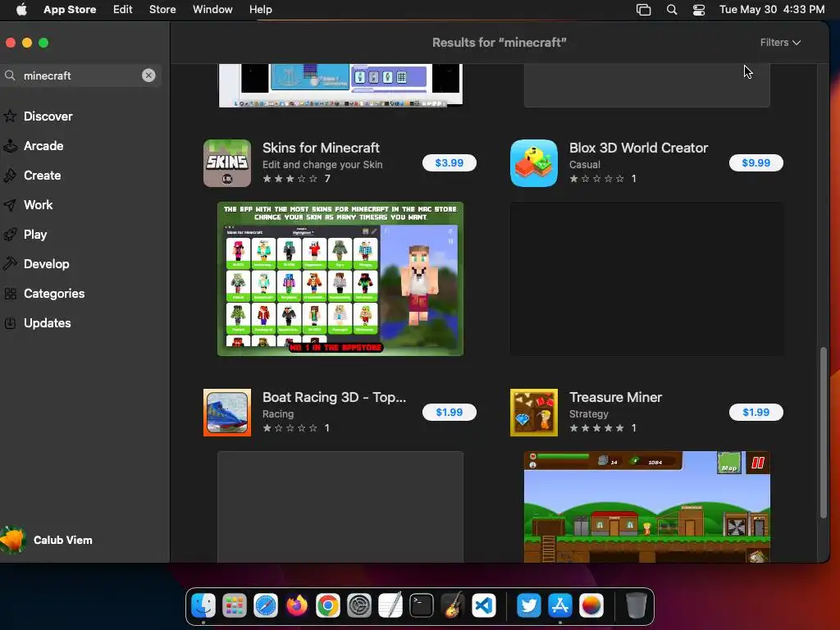The image size is (840, 630).
Task: Launch Safari from the Dock
Action: [266, 606]
